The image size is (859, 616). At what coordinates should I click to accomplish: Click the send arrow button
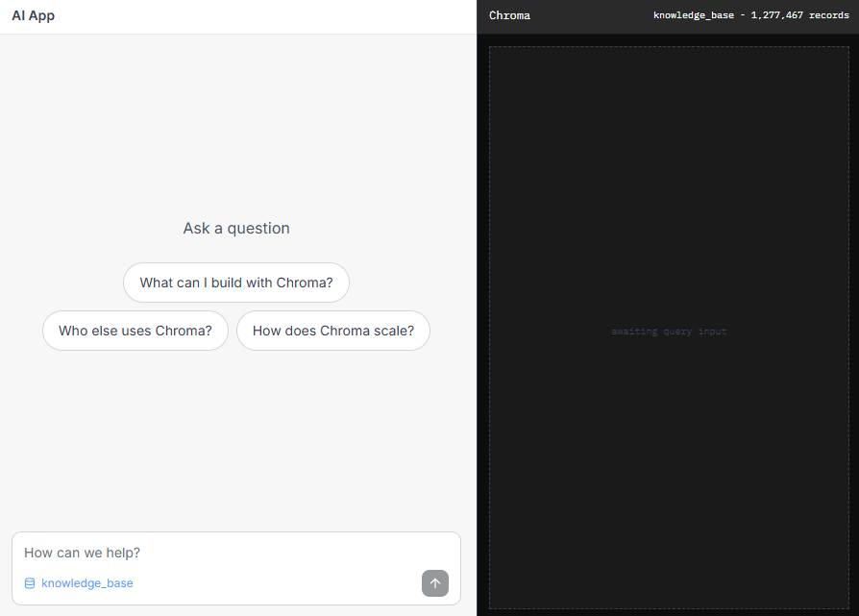tap(435, 583)
